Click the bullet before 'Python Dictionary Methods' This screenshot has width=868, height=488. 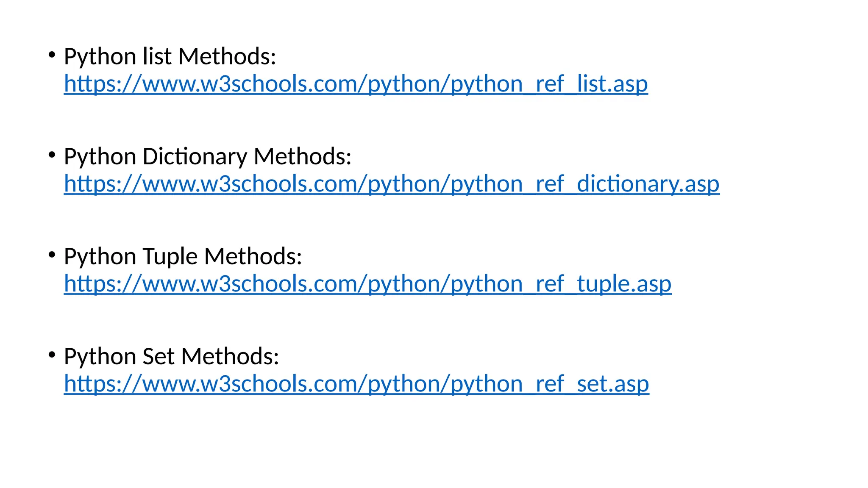point(52,155)
